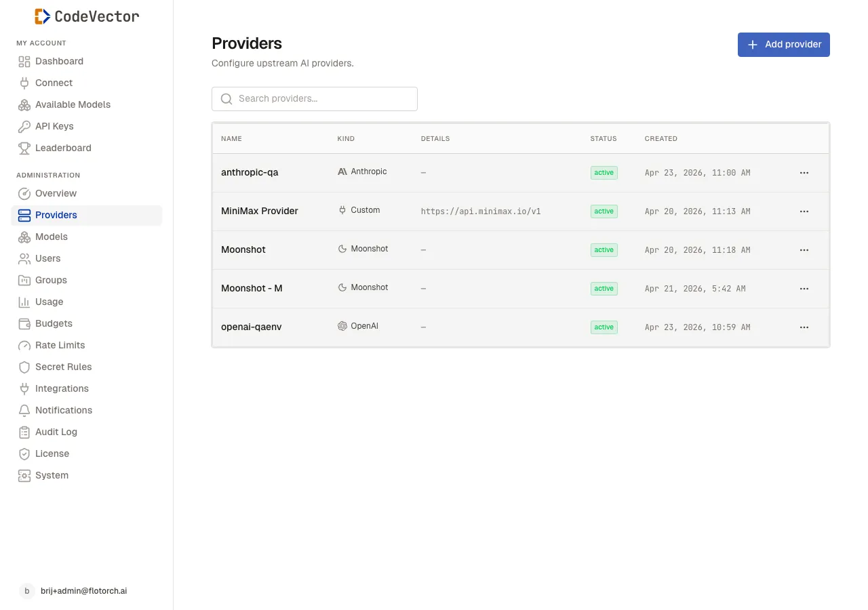Screen dimensions: 868x610
Task: Click the date Apr 20, 2026, 11:13 AM
Action: click(x=698, y=211)
